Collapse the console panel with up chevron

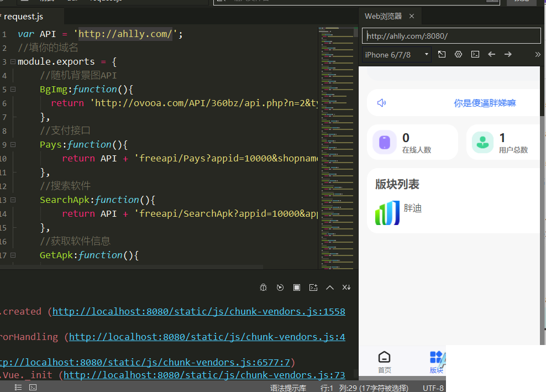pyautogui.click(x=330, y=288)
